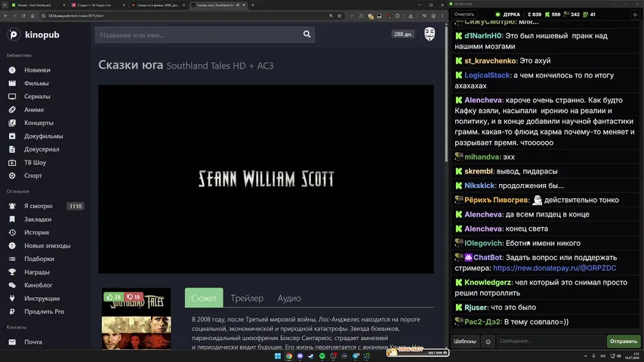
Task: Switch to the Аудио tab
Action: [289, 299]
